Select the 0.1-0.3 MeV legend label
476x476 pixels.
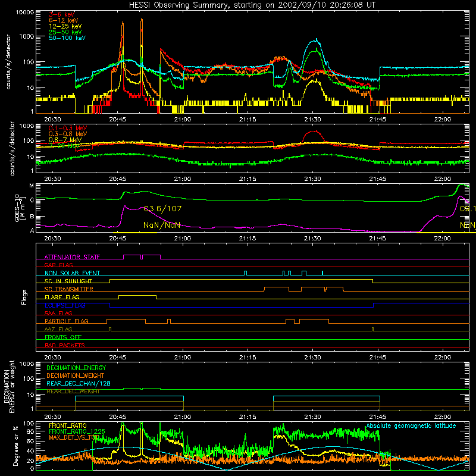(68, 129)
